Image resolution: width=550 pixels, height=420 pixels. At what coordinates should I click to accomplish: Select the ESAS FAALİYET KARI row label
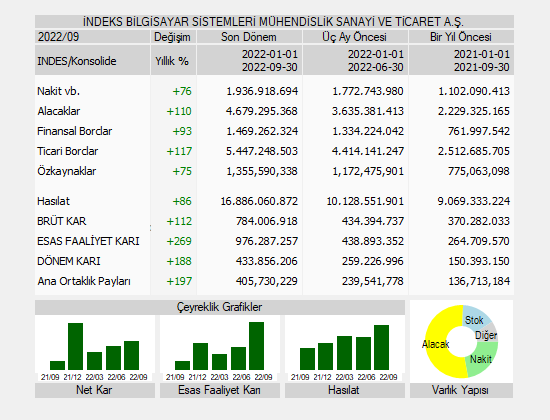(x=88, y=241)
